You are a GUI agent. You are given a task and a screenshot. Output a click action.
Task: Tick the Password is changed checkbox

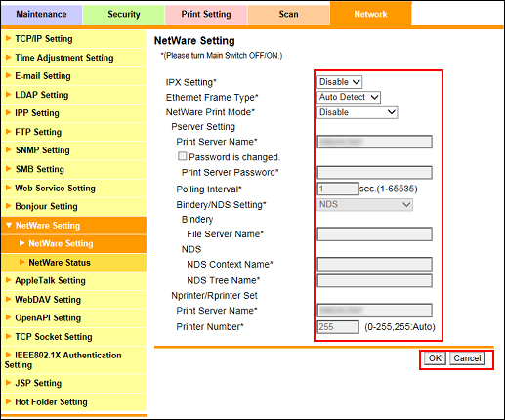point(183,156)
